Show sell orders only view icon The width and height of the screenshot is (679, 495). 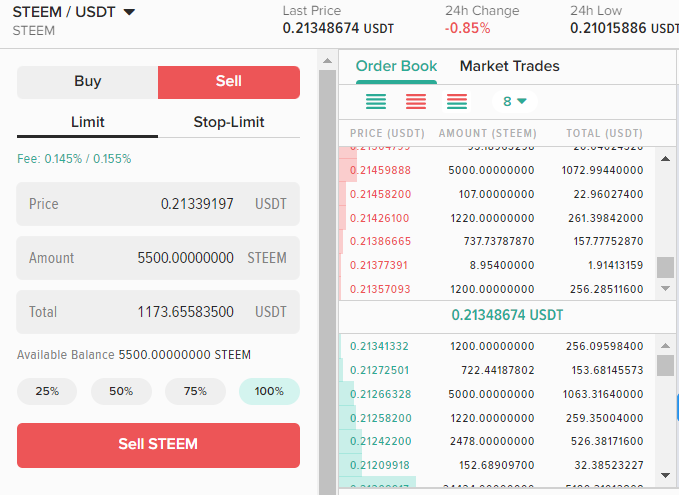click(416, 102)
